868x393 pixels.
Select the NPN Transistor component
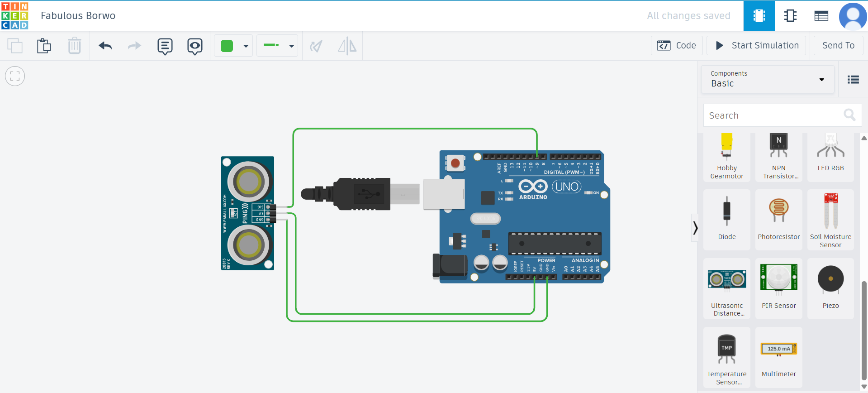(779, 157)
